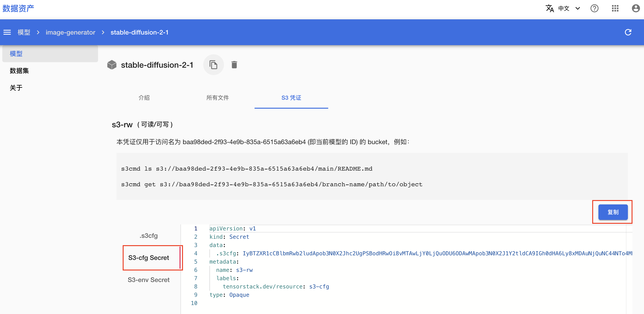The height and width of the screenshot is (314, 644).
Task: Click the apiVersion: v1 code line
Action: point(232,229)
